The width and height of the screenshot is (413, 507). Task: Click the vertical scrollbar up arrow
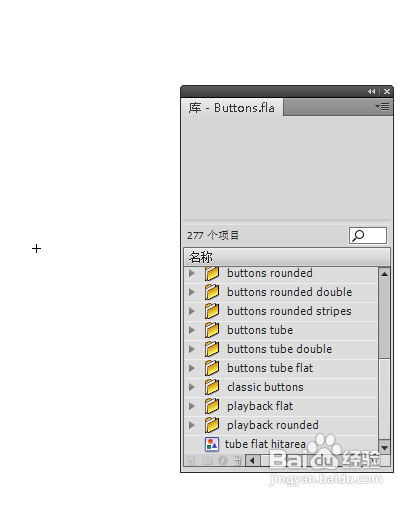[x=384, y=274]
